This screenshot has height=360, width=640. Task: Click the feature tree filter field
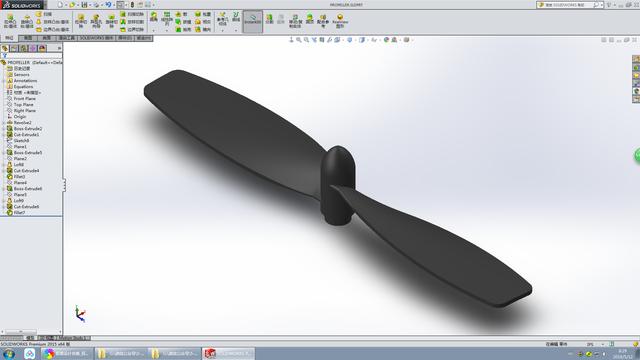tap(31, 56)
